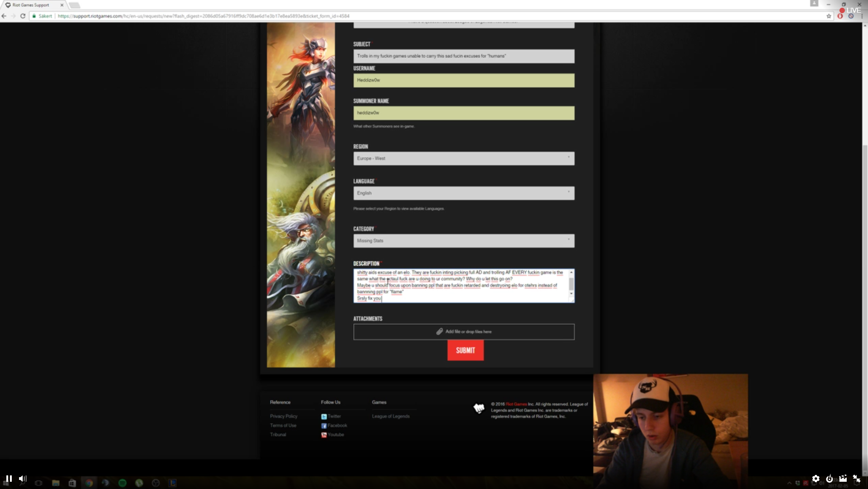Click the red LIVE indicator
Image resolution: width=868 pixels, height=489 pixels.
[850, 10]
